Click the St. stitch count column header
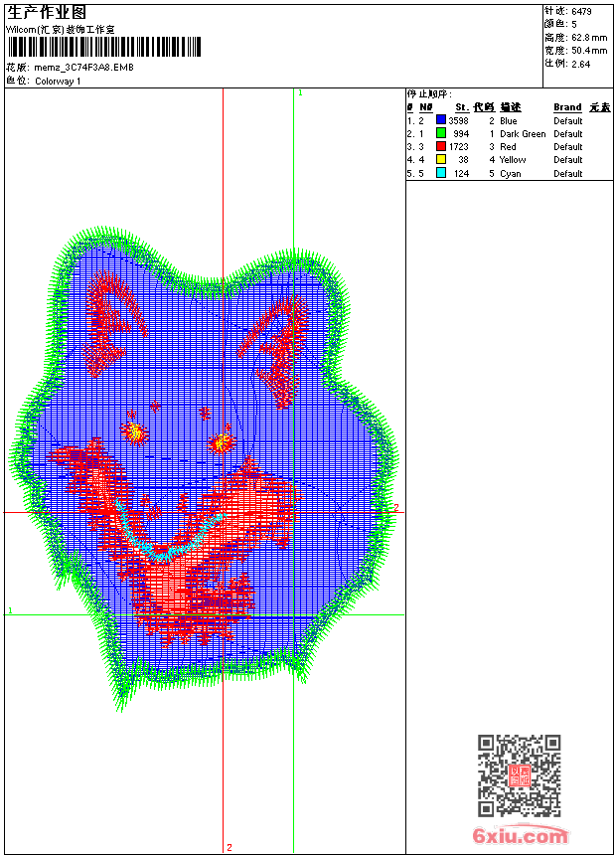The height and width of the screenshot is (855, 616). click(462, 107)
